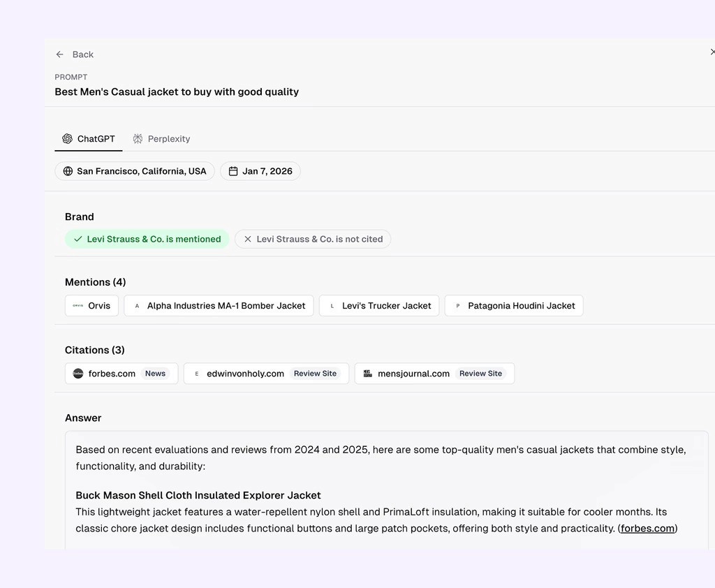This screenshot has height=588, width=715.
Task: Dismiss the panel with the close X
Action: pyautogui.click(x=712, y=52)
